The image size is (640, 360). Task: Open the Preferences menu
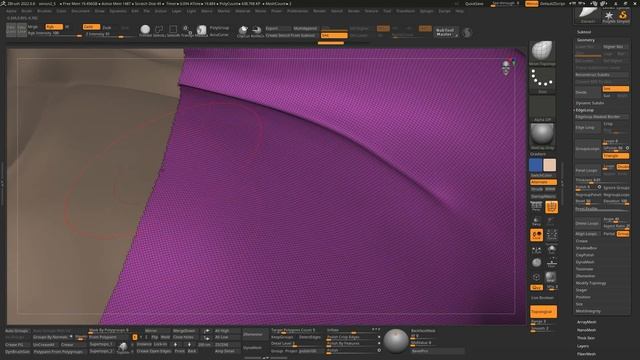coord(297,11)
